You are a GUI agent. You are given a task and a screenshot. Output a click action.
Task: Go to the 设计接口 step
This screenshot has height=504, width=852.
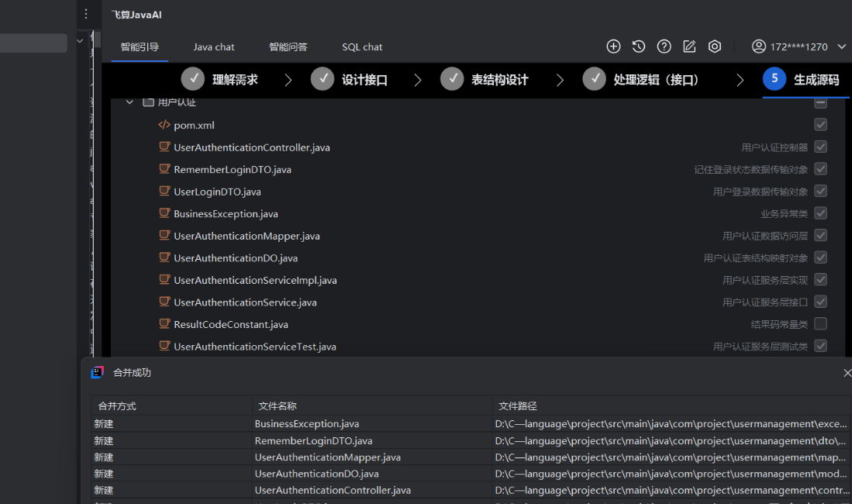coord(350,80)
